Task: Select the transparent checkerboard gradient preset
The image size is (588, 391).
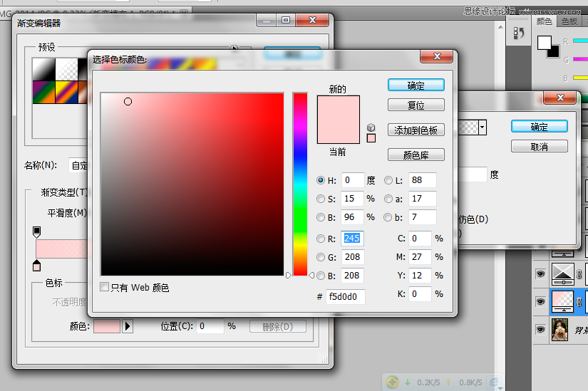Action: (x=66, y=69)
